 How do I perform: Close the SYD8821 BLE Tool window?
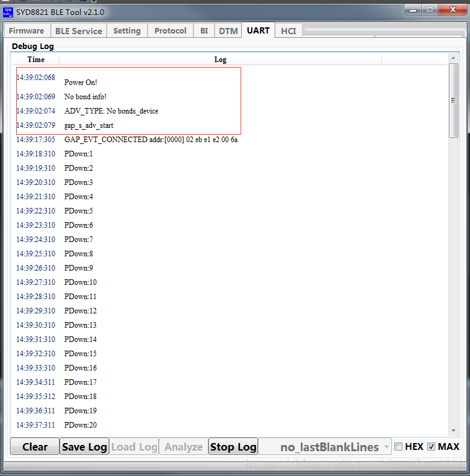(453, 10)
